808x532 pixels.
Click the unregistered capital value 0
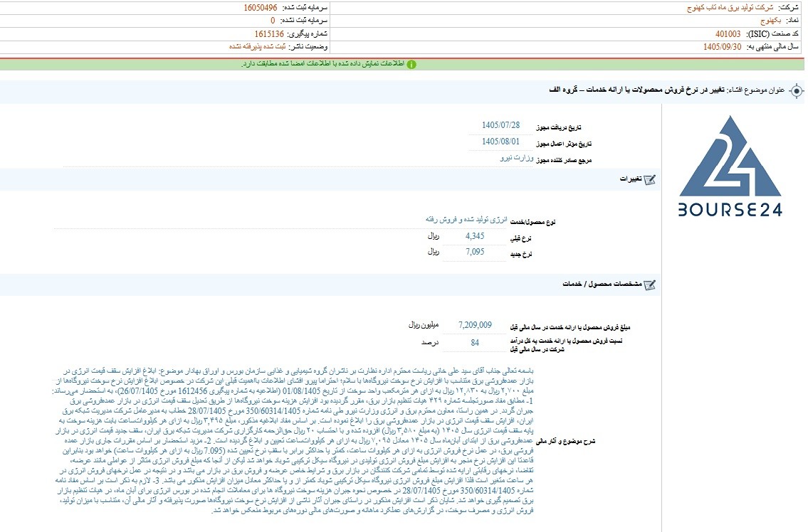point(273,21)
